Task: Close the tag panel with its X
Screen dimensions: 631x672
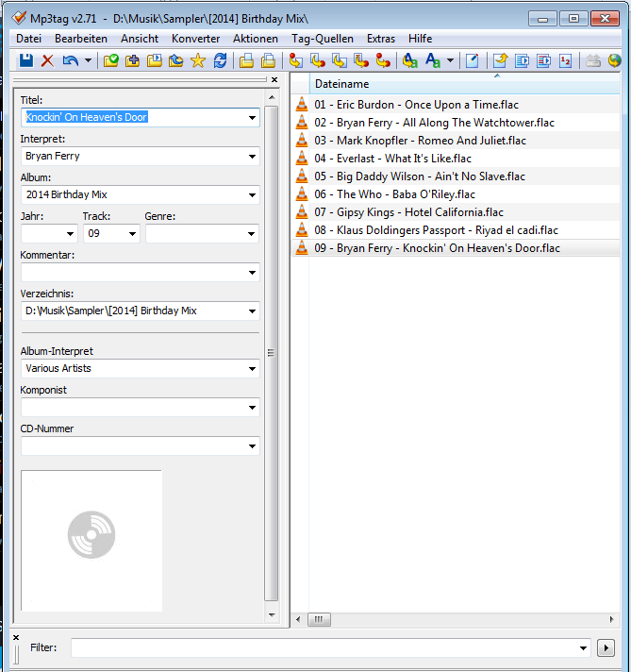Action: point(274,79)
